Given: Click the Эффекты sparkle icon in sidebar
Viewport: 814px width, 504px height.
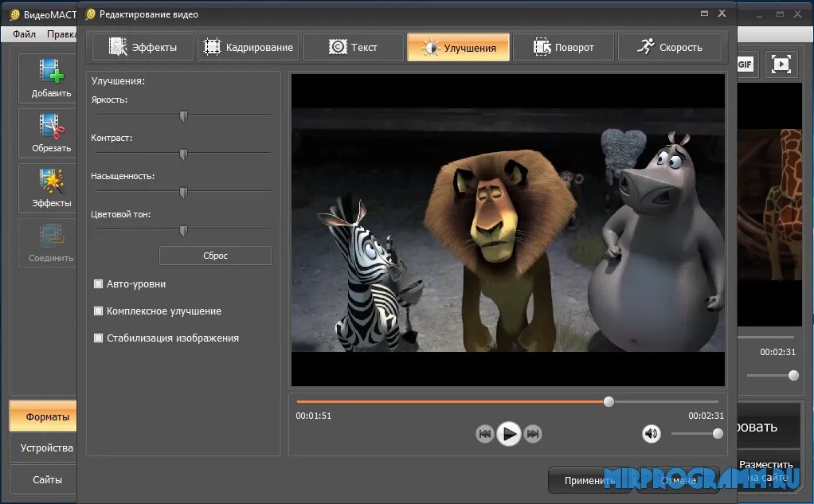Looking at the screenshot, I should pyautogui.click(x=51, y=182).
